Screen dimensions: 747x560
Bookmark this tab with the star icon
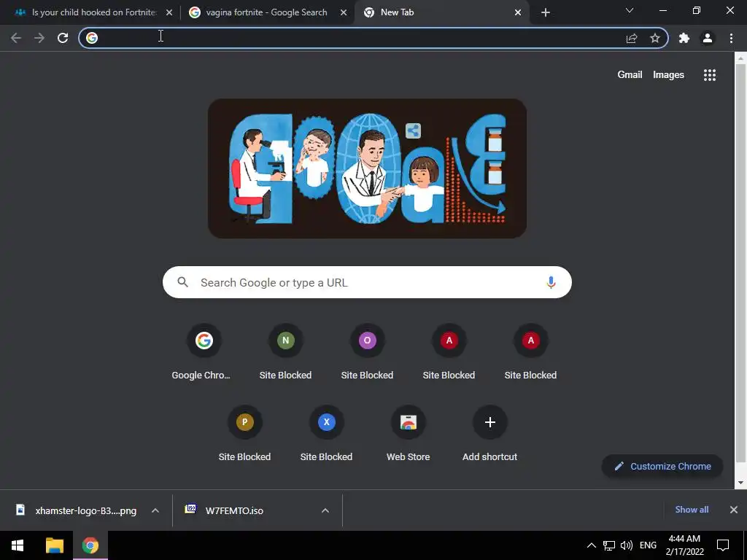[655, 38]
